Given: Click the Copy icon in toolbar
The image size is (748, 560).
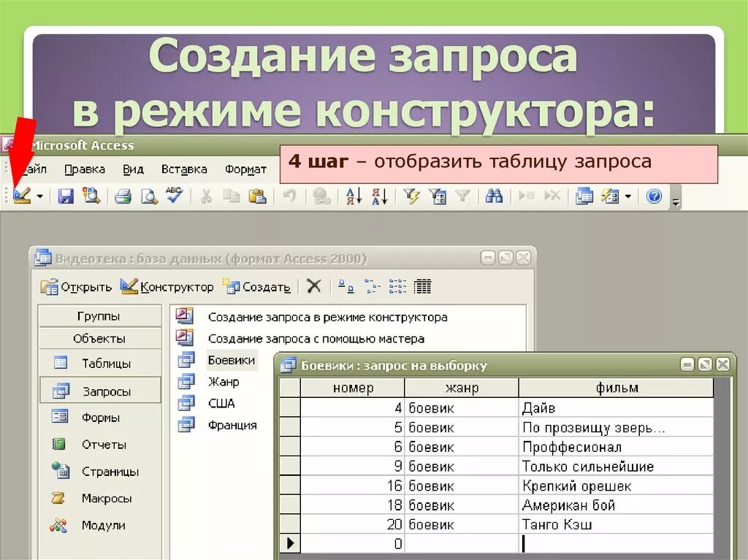Looking at the screenshot, I should click(x=232, y=196).
